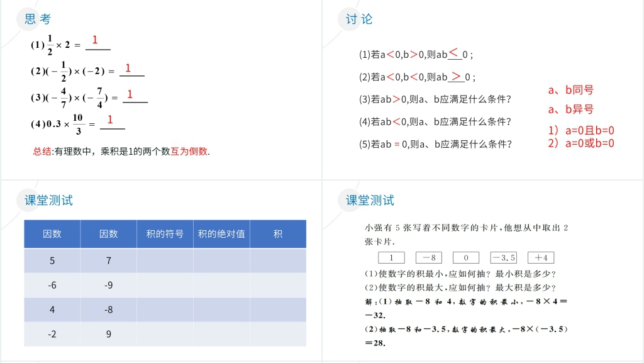Select the red answer line a=0或b=0
Image resolution: width=644 pixels, height=363 pixels.
[580, 143]
